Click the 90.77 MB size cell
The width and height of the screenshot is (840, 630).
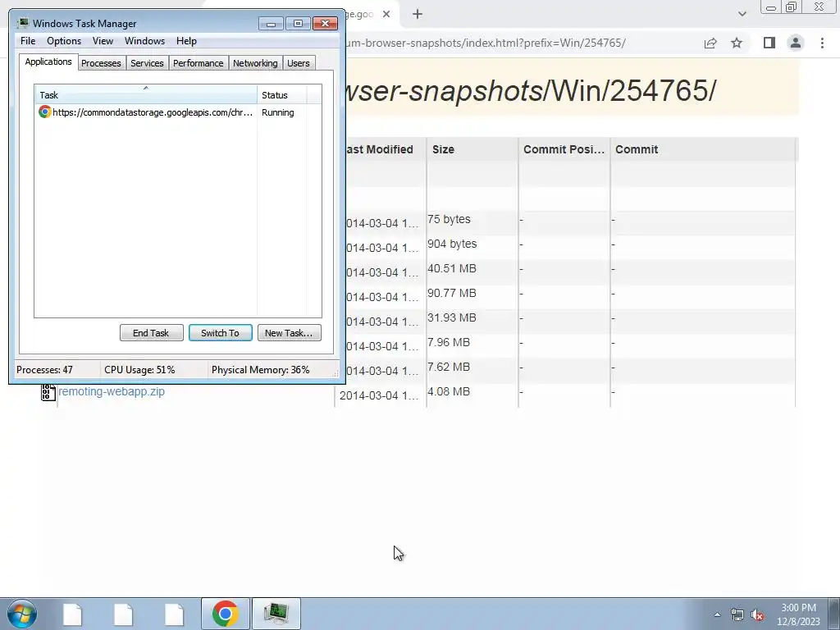[452, 293]
